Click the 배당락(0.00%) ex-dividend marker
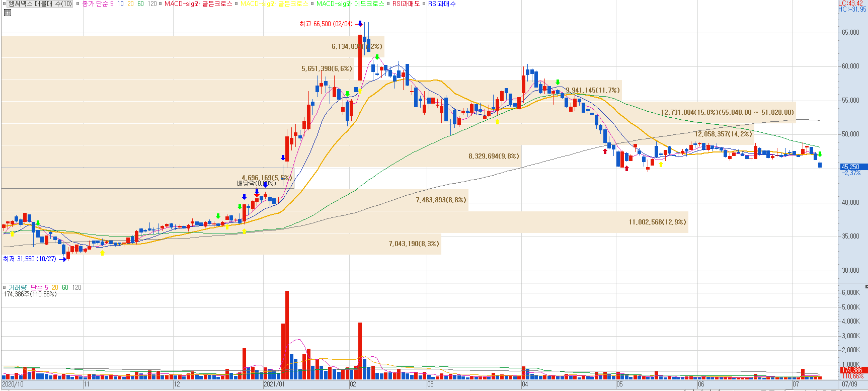The height and width of the screenshot is (391, 868). coord(256,184)
